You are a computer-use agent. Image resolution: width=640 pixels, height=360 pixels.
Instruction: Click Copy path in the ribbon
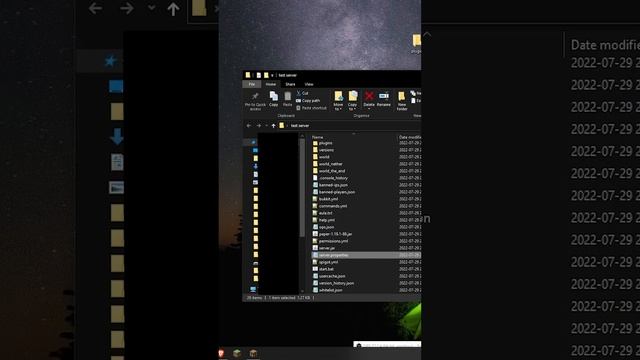308,100
